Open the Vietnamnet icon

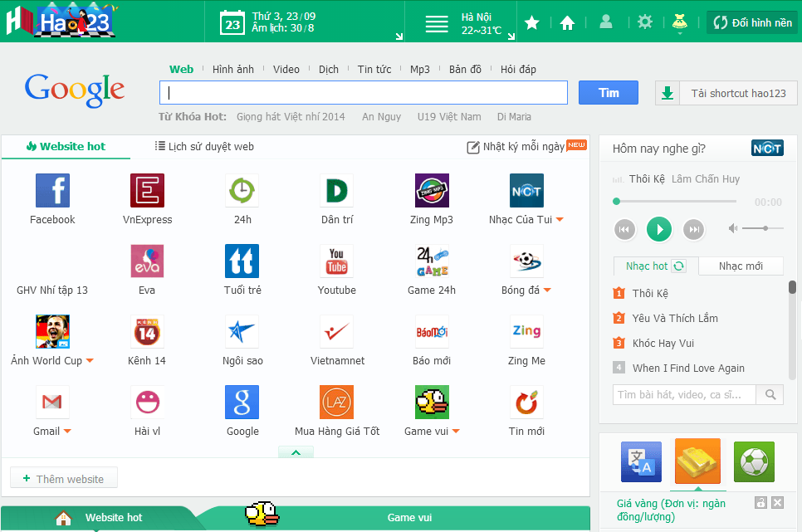click(336, 331)
